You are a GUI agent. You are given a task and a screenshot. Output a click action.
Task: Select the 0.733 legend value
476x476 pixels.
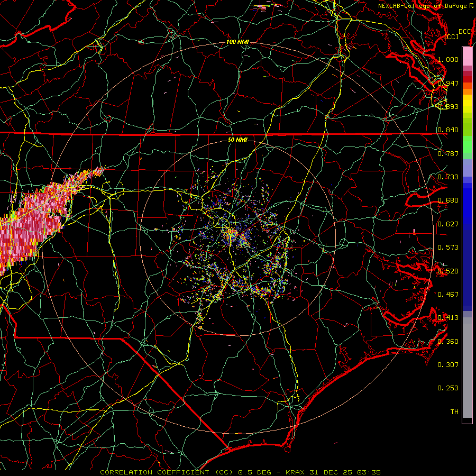pos(448,177)
